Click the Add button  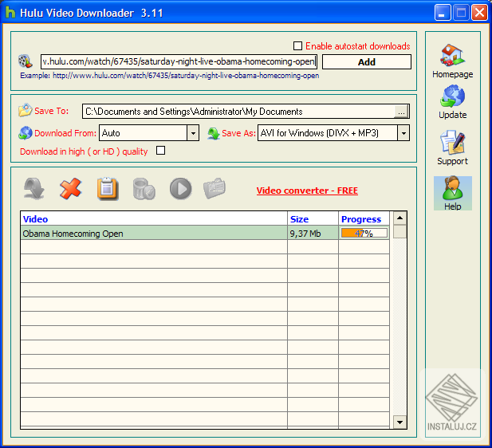tap(367, 62)
